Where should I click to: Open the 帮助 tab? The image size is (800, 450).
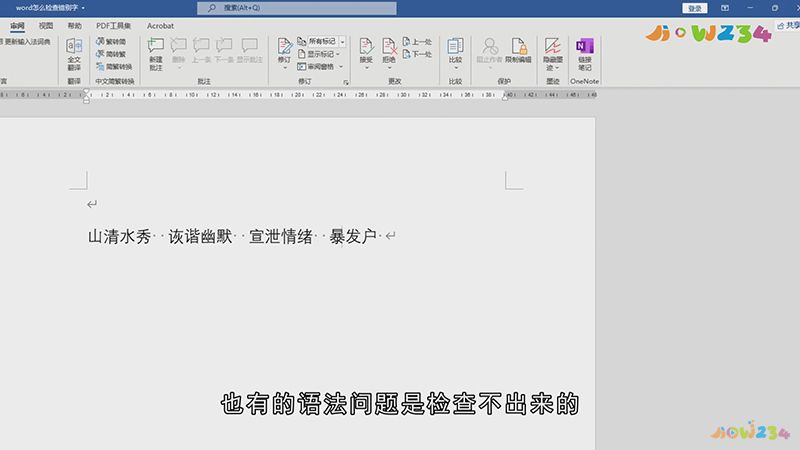pos(74,26)
